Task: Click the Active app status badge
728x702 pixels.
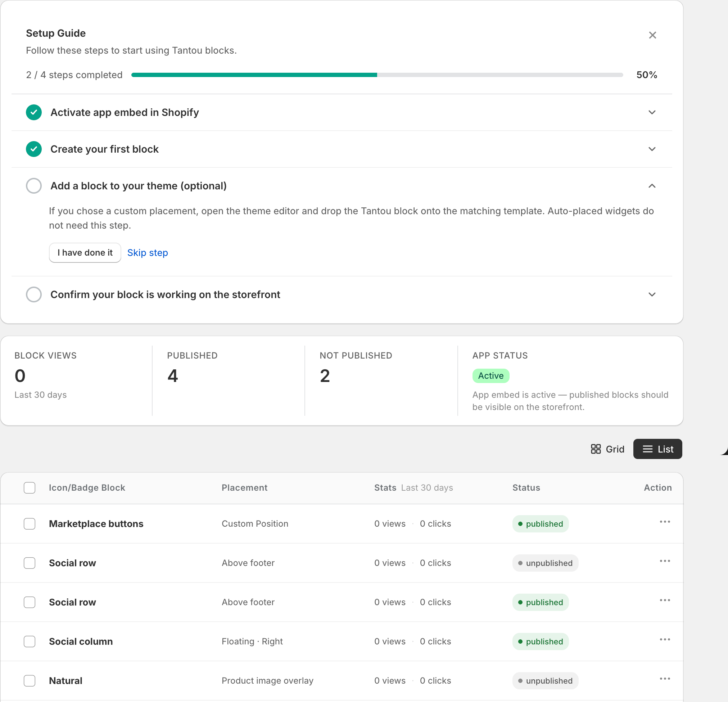Action: (490, 376)
